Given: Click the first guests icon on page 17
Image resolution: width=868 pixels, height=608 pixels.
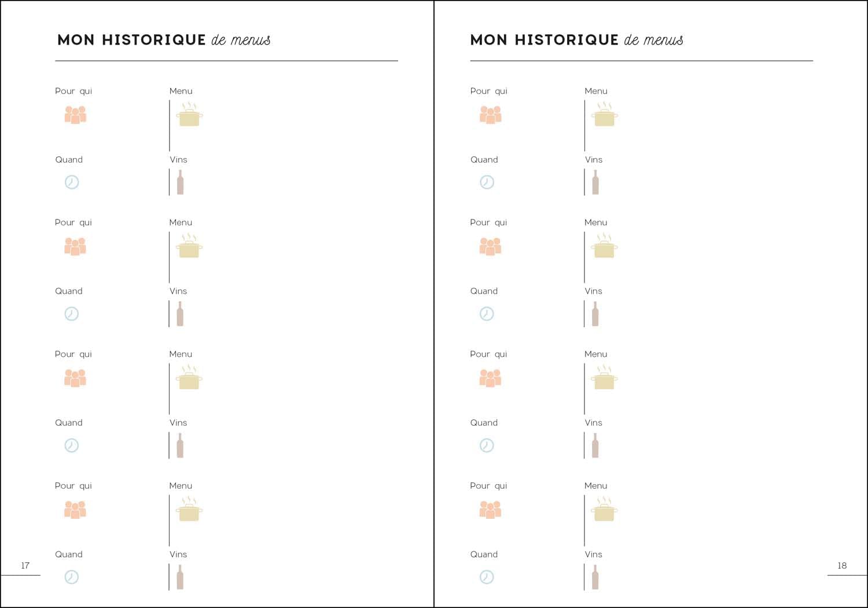Looking at the screenshot, I should pyautogui.click(x=75, y=115).
